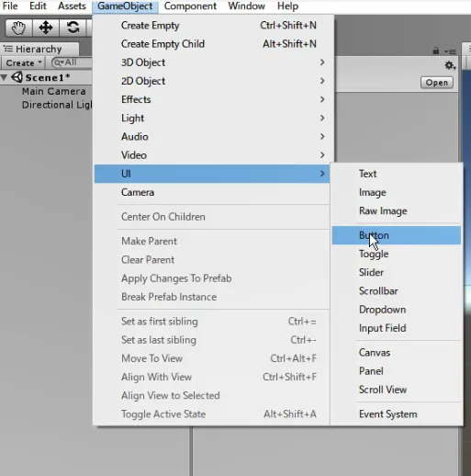This screenshot has width=471, height=476.
Task: Expand the Video submenu
Action: pyautogui.click(x=212, y=155)
